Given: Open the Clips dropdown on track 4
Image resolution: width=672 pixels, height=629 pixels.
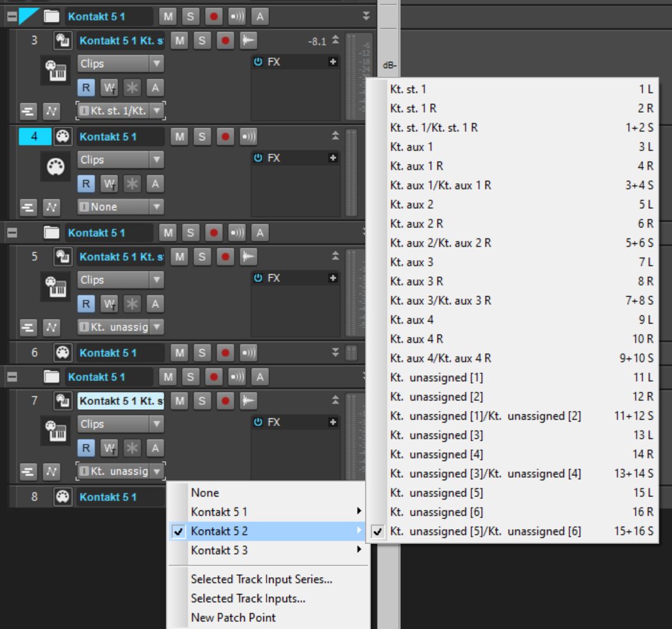Looking at the screenshot, I should (120, 160).
